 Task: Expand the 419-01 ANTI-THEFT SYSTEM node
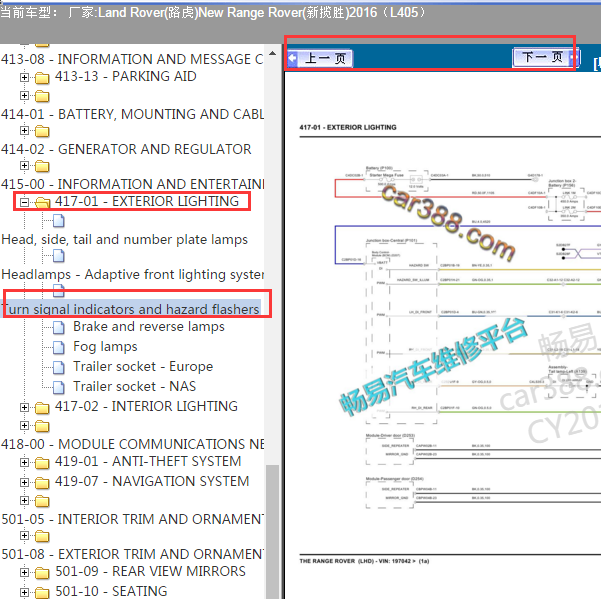point(24,462)
